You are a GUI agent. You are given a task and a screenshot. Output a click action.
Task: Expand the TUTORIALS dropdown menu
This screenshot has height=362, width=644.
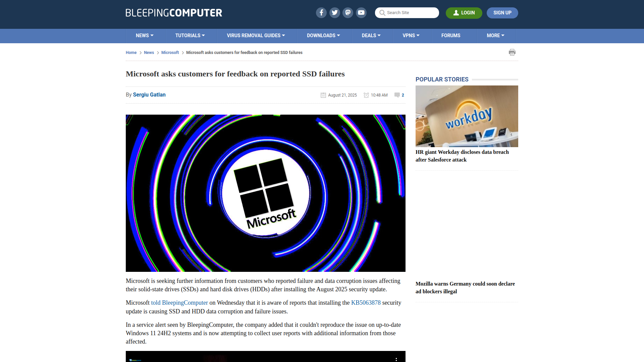pos(190,36)
